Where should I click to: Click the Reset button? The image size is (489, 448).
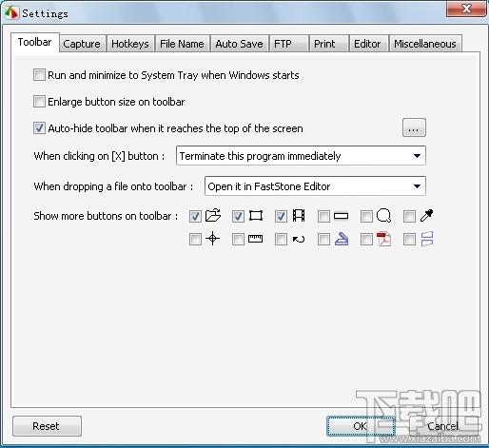(x=47, y=426)
